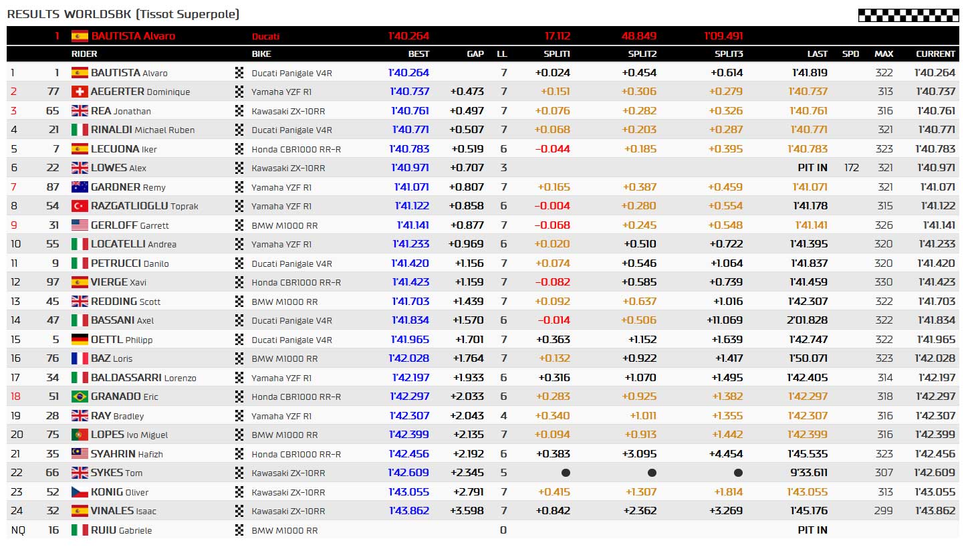This screenshot has width=980, height=551.
Task: Open rider name LECUONA Iker
Action: (x=124, y=148)
